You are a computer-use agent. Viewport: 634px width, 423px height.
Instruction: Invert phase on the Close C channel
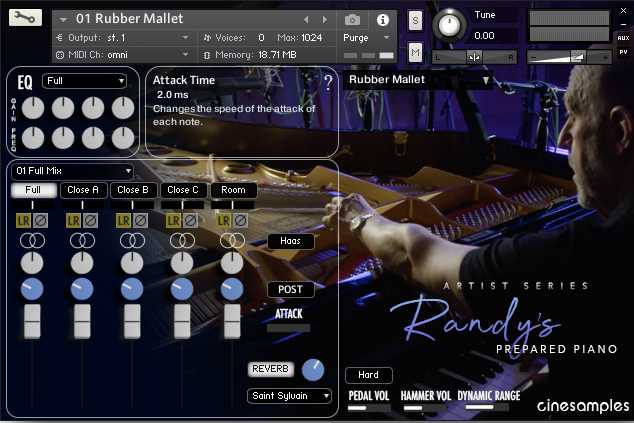[190, 221]
